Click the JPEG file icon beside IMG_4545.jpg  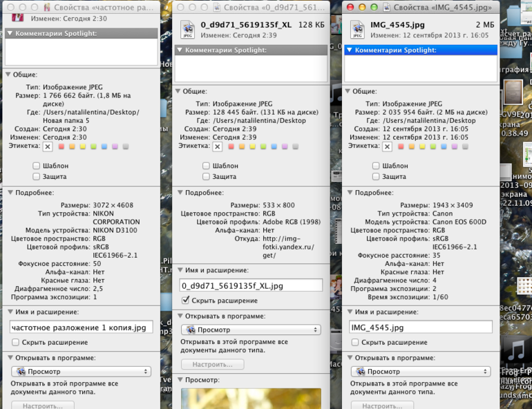(357, 28)
